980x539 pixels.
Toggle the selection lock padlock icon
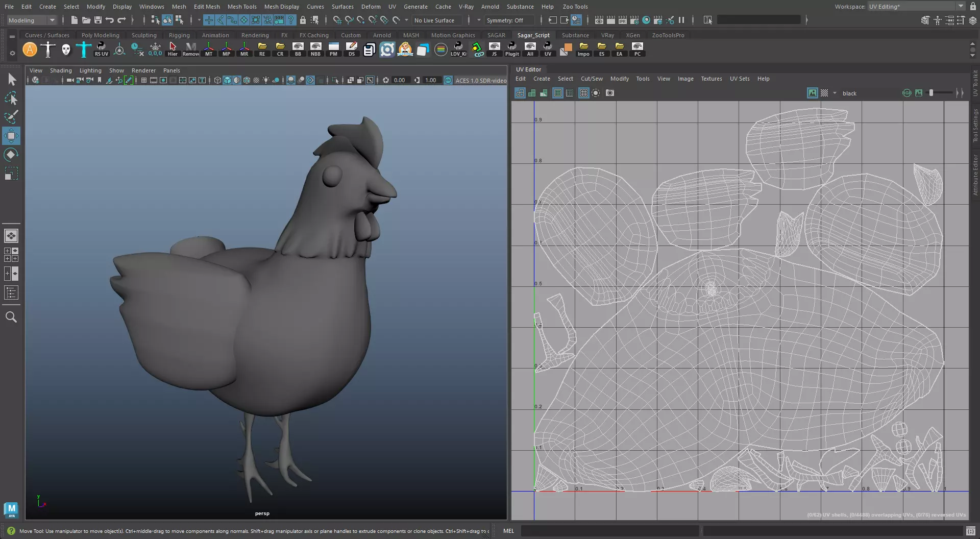[x=303, y=20]
